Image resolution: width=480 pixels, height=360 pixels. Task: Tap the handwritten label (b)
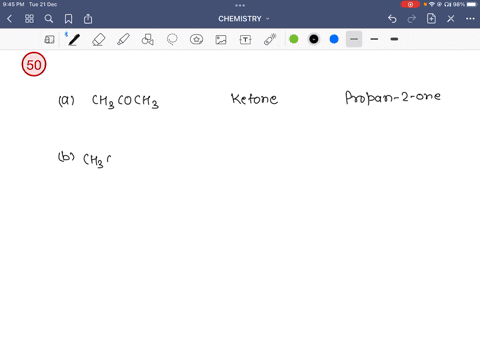pyautogui.click(x=66, y=157)
